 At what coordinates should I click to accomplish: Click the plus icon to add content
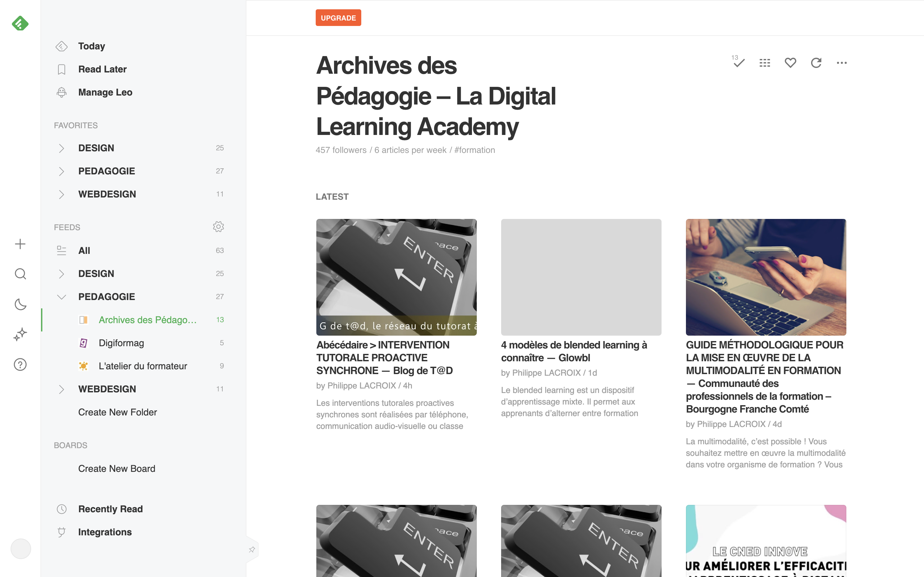point(20,244)
